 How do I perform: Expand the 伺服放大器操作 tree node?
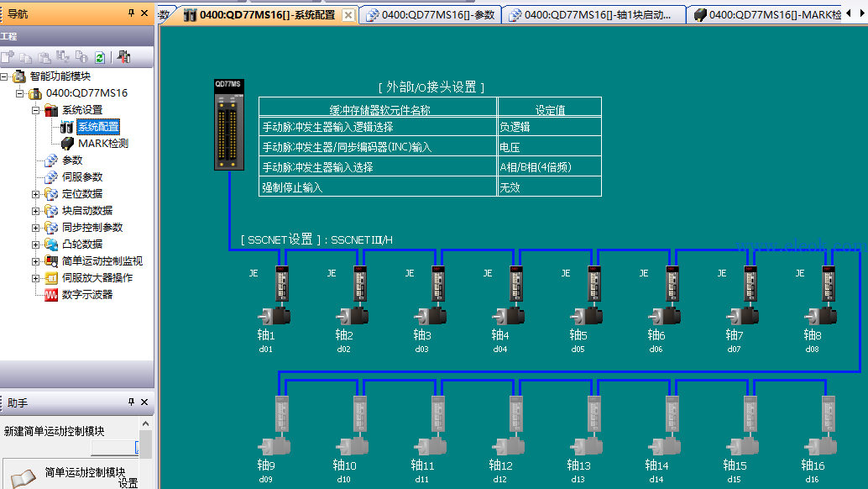tap(35, 278)
